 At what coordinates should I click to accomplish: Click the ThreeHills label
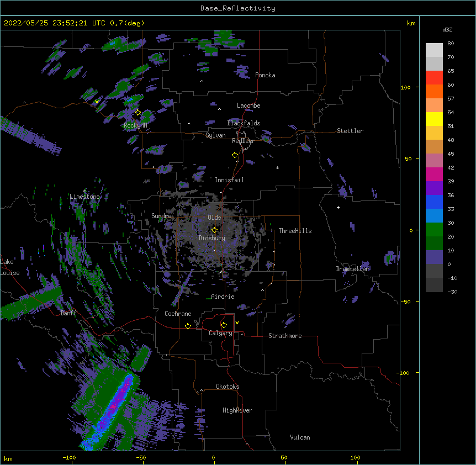click(295, 231)
